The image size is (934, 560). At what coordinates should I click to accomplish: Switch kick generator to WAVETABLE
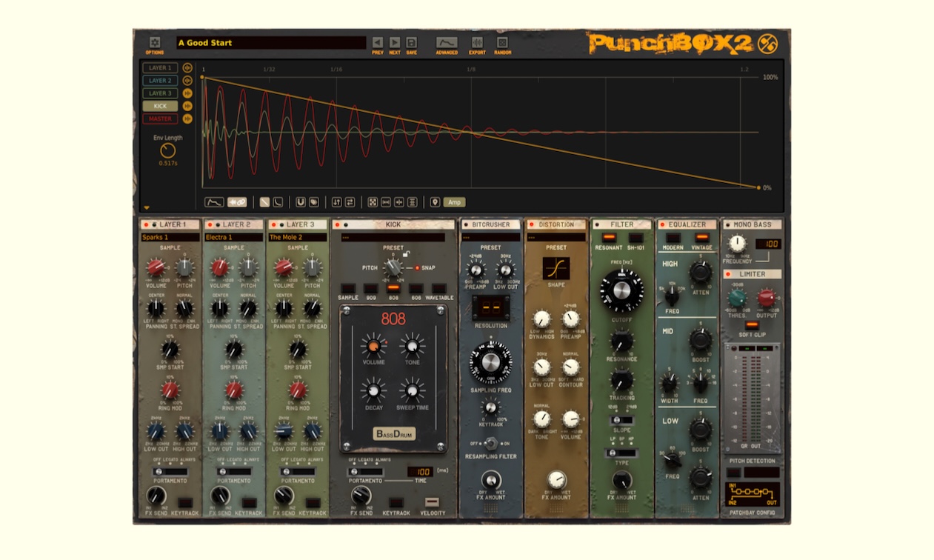(439, 288)
